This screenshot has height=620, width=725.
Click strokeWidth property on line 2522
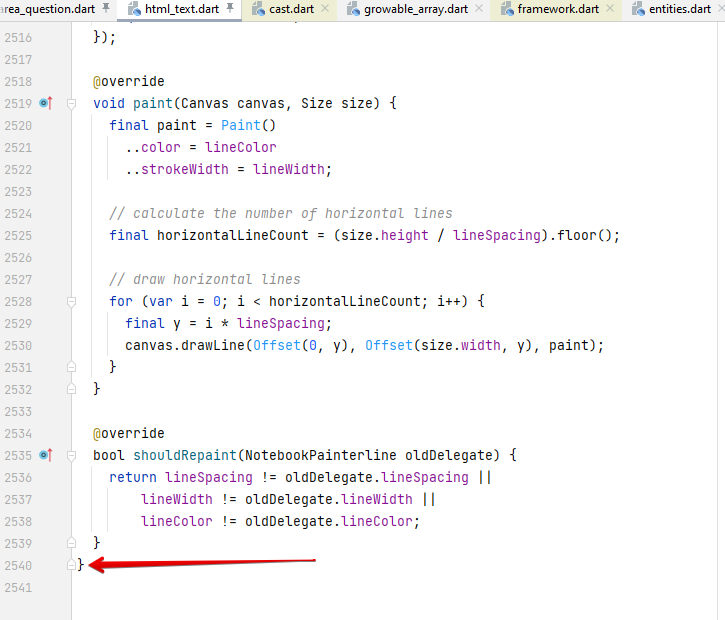pos(184,169)
